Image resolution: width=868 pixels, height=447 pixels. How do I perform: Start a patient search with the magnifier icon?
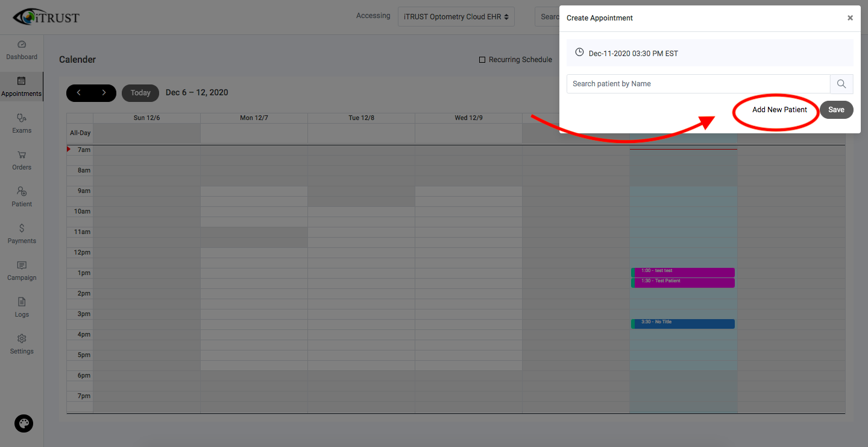click(841, 84)
